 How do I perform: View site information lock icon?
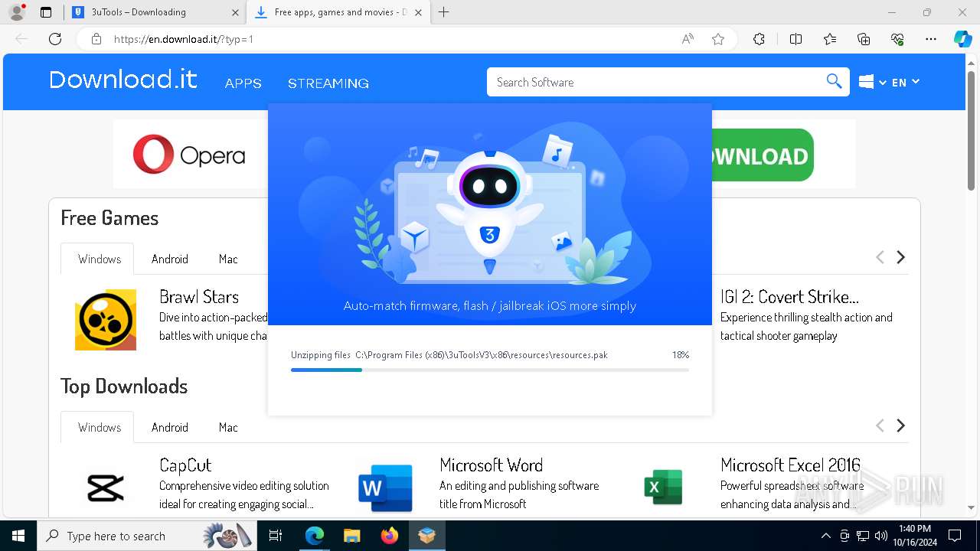pos(96,39)
